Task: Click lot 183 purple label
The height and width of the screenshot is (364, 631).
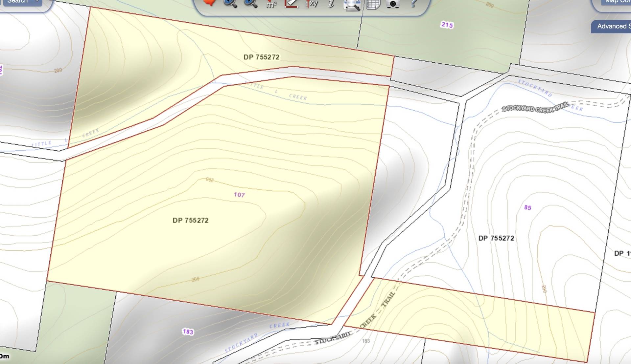Action: tap(188, 332)
